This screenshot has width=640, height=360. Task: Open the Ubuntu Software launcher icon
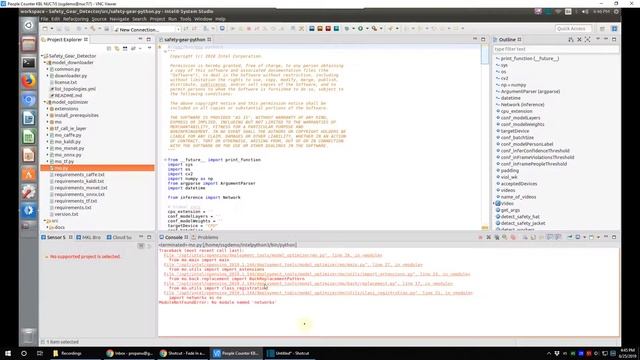tap(29, 174)
